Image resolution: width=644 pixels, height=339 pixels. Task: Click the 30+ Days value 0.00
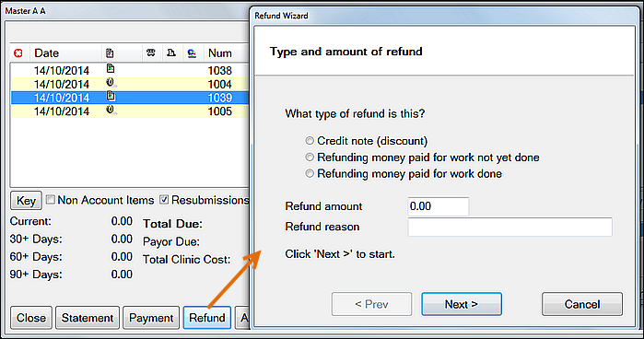pos(122,239)
